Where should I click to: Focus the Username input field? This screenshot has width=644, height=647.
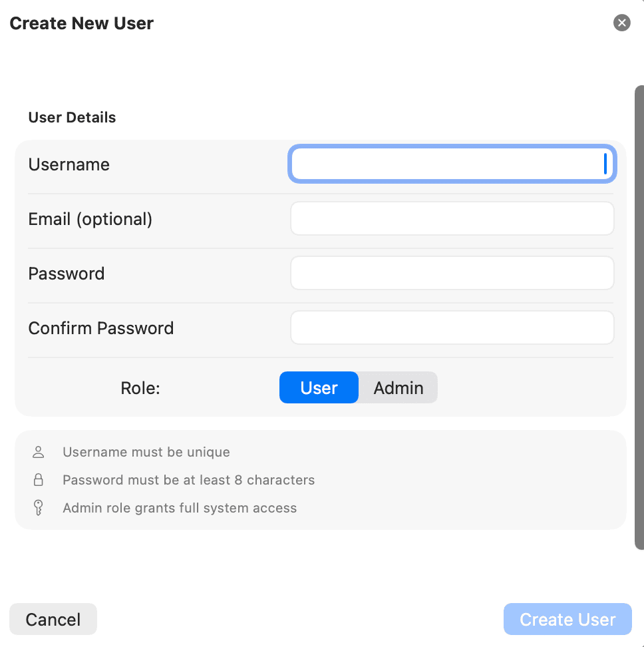point(452,164)
